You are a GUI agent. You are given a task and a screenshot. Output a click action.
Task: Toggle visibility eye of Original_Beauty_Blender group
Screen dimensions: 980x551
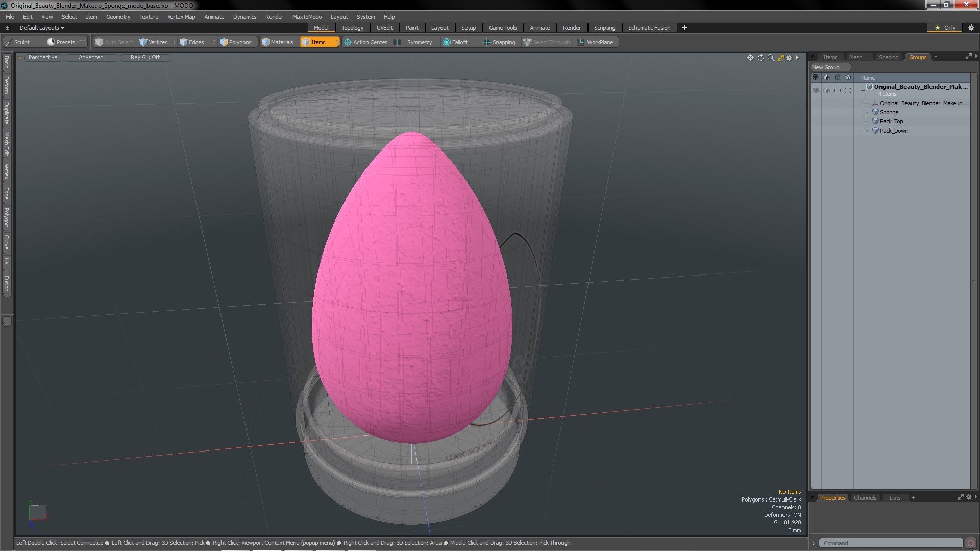pos(816,90)
